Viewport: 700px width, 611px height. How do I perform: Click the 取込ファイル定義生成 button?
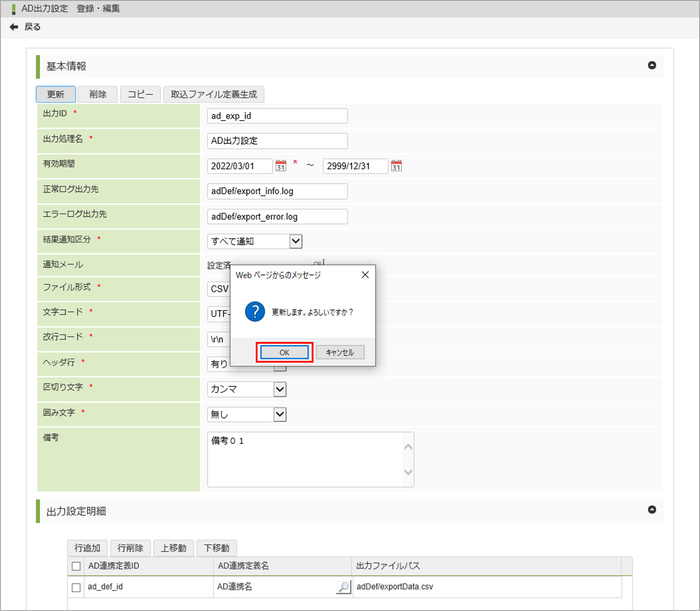coord(214,94)
